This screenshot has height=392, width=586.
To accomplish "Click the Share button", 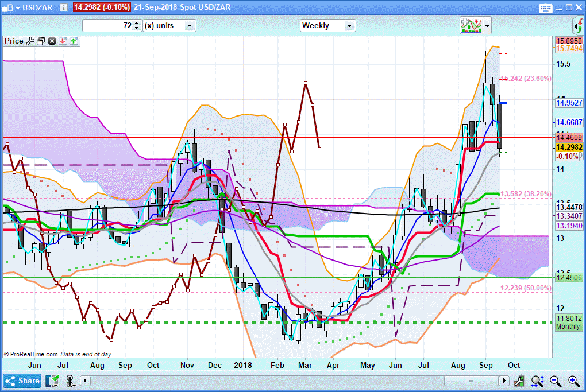I will tap(22, 381).
